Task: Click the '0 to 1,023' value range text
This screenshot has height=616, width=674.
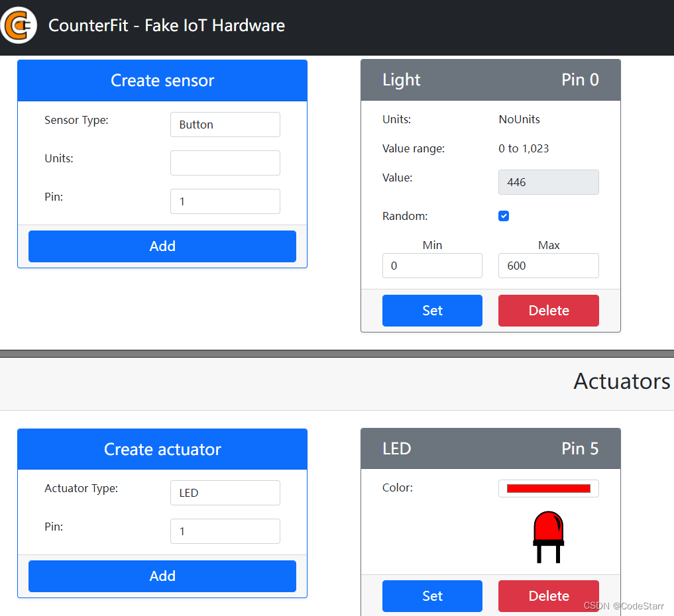Action: [524, 148]
